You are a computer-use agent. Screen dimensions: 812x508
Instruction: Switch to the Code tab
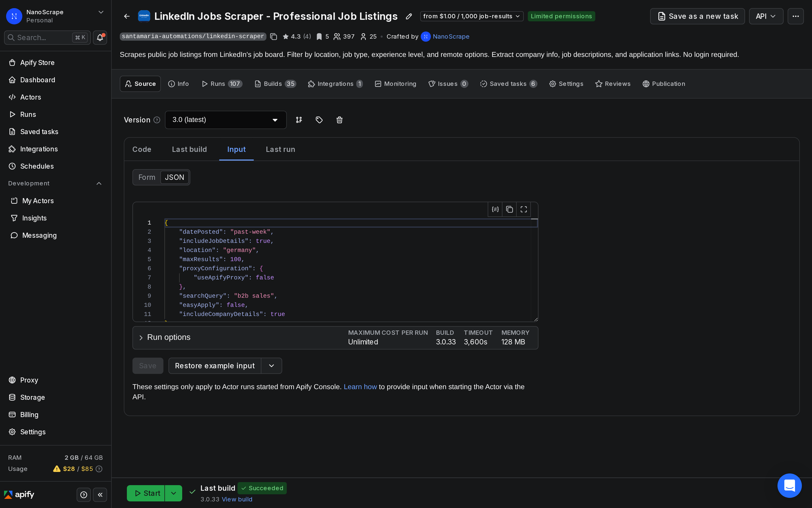(x=142, y=149)
